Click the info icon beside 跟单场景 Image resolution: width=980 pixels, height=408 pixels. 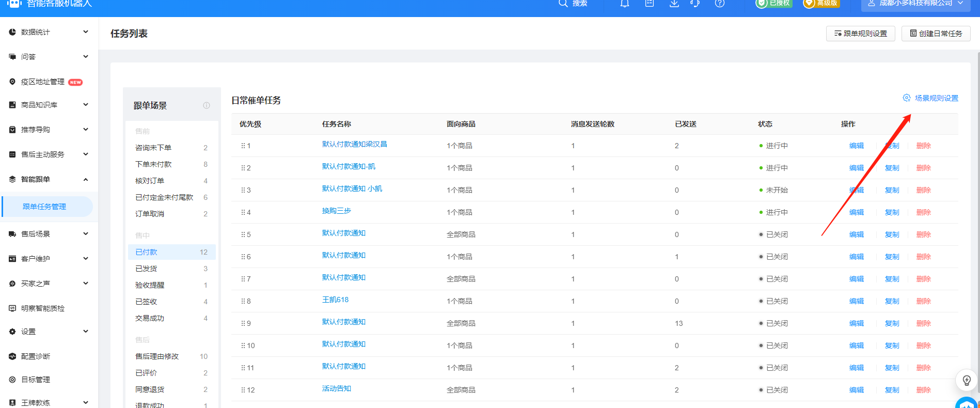(x=207, y=105)
